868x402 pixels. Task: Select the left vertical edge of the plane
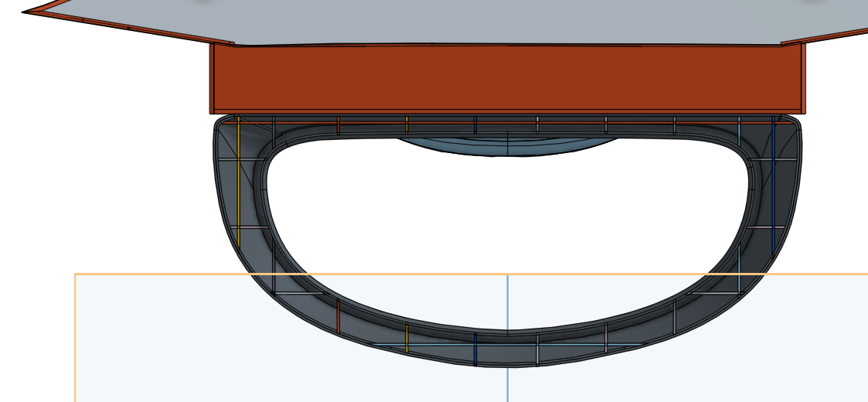point(75,340)
